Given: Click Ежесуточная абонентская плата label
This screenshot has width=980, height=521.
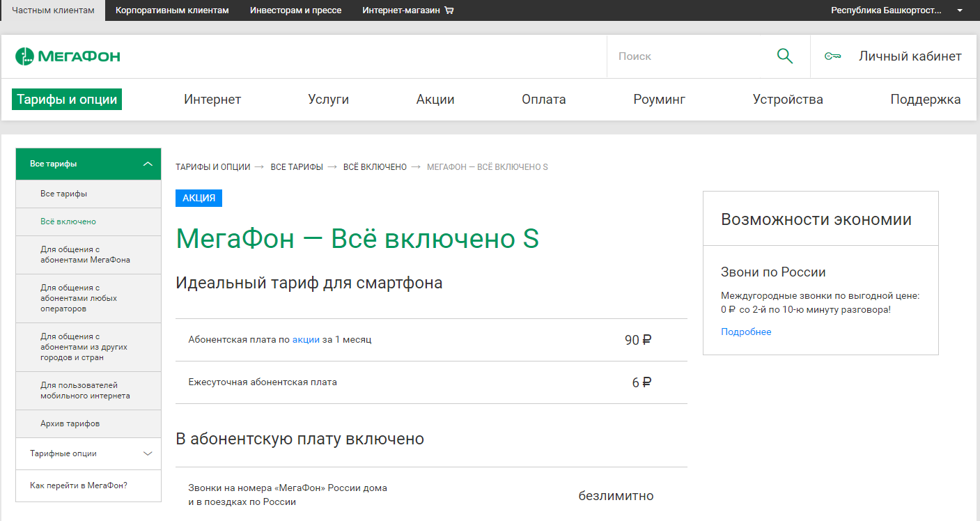Looking at the screenshot, I should (x=263, y=382).
